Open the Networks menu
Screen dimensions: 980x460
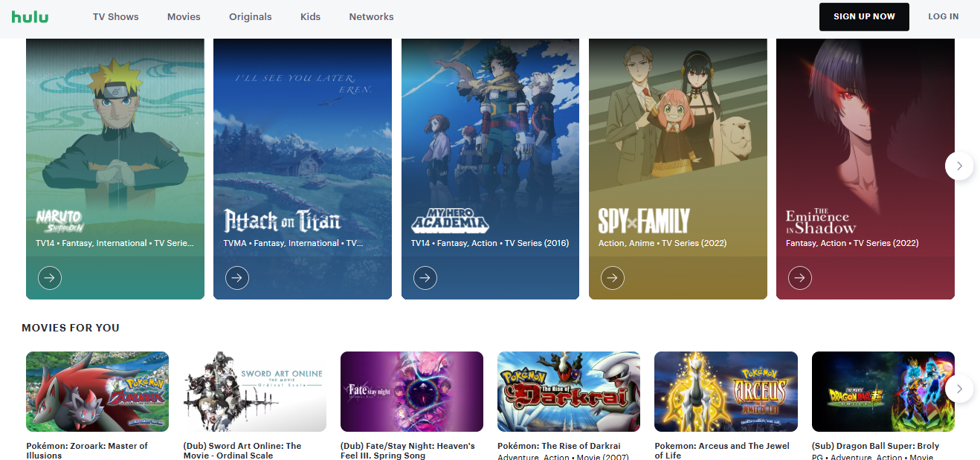click(x=372, y=16)
